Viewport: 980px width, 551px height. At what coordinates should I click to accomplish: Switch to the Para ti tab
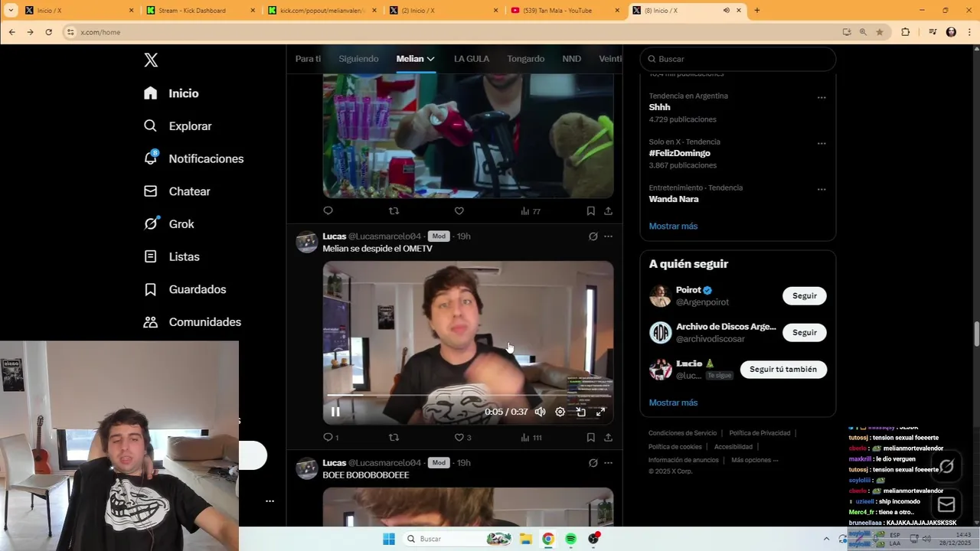click(308, 59)
